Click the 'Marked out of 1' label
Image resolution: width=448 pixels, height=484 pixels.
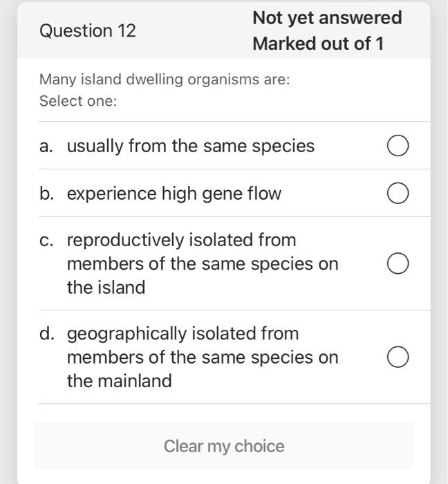[318, 44]
